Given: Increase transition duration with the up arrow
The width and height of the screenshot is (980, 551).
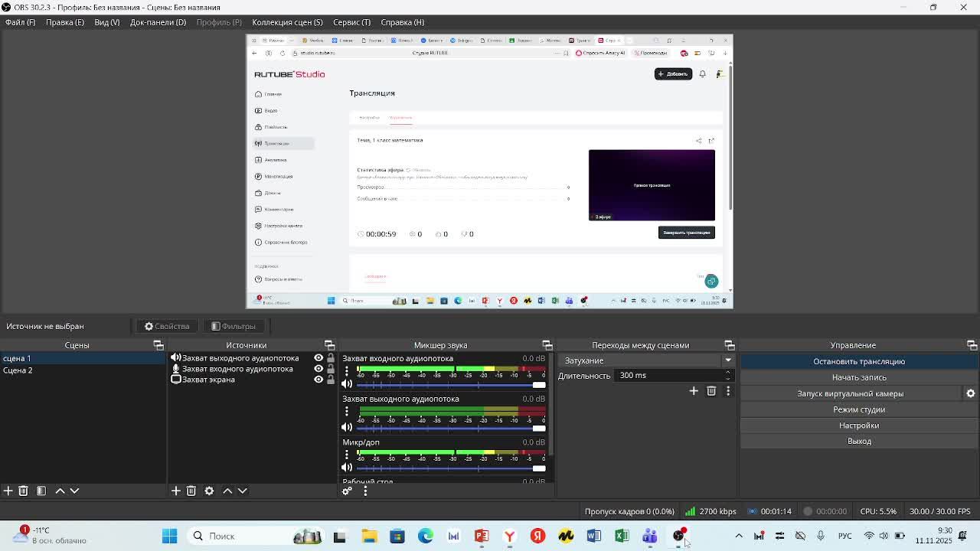Looking at the screenshot, I should click(x=727, y=372).
